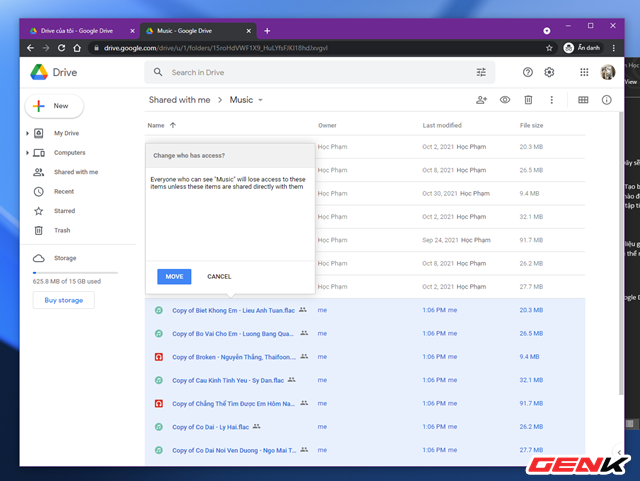
Task: Open Computers in sidebar
Action: [69, 153]
